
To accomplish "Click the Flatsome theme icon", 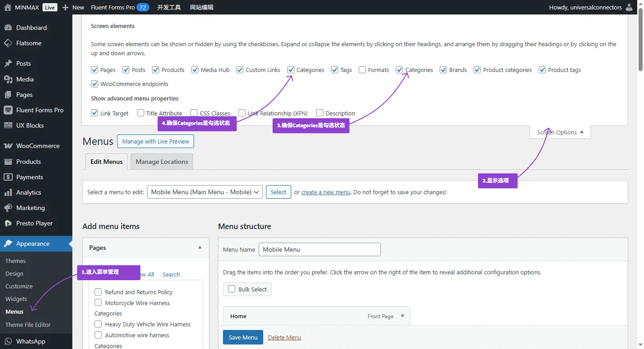I will (8, 43).
